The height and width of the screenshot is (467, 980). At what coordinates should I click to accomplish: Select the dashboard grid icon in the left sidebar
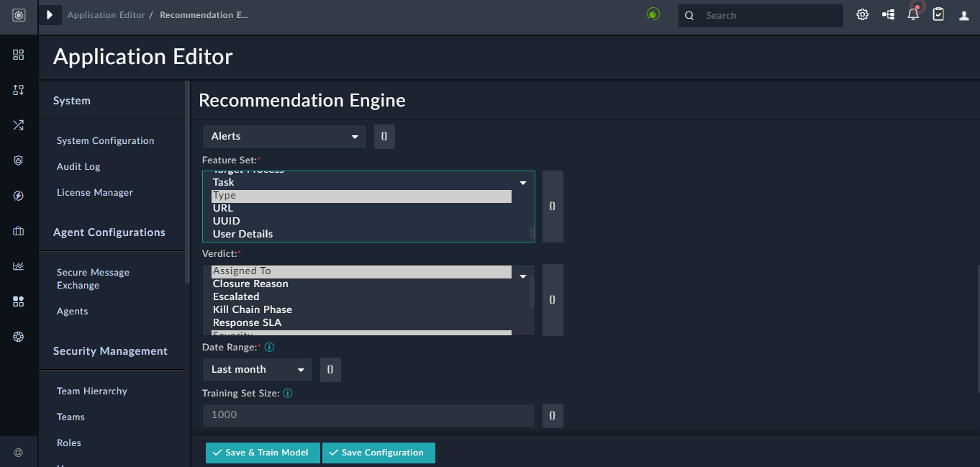pyautogui.click(x=18, y=54)
